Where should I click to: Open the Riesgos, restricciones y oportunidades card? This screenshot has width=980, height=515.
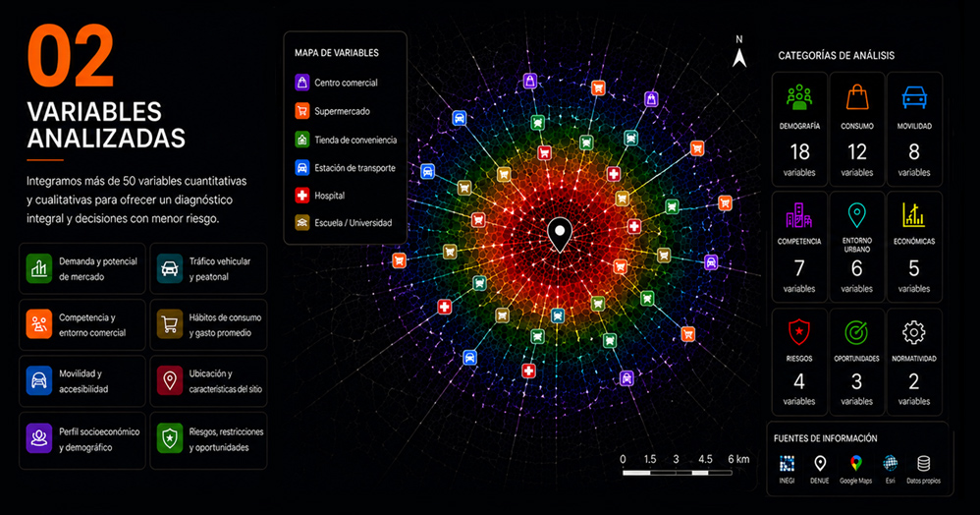tap(209, 440)
